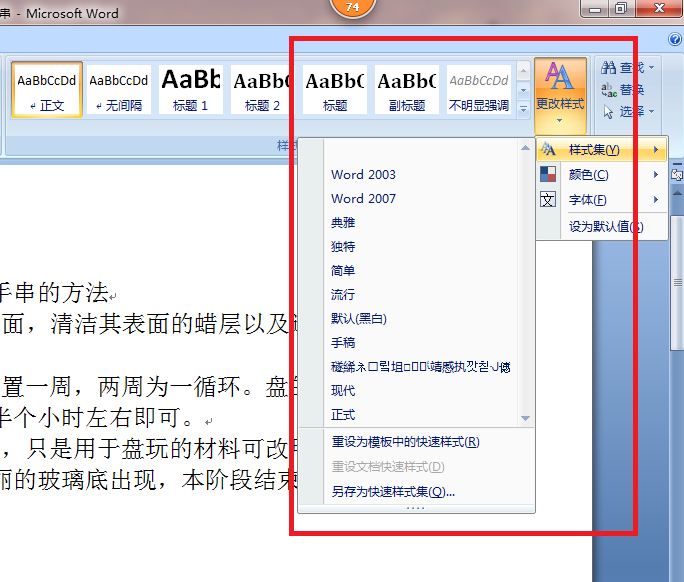Choose the Word 2007 style set
Viewport: 684px width, 582px height.
click(363, 198)
